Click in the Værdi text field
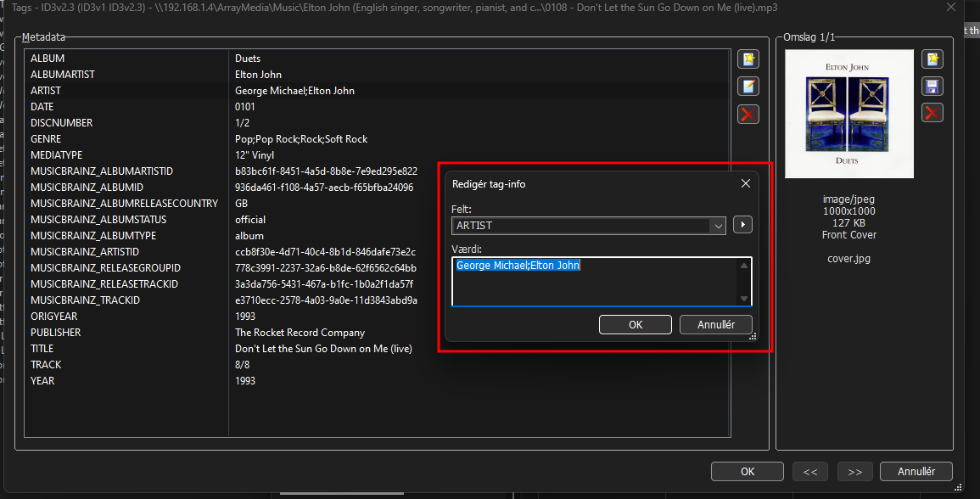Viewport: 980px width, 499px height. pyautogui.click(x=602, y=282)
